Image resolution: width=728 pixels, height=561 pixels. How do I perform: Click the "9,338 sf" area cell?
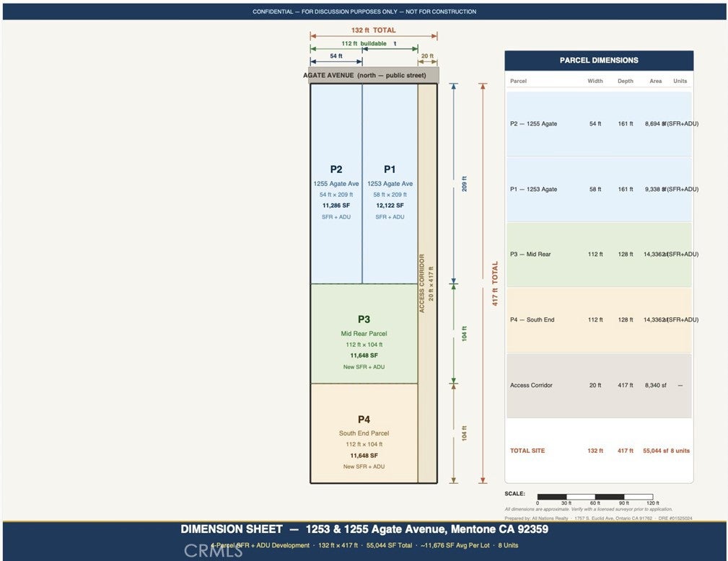655,190
